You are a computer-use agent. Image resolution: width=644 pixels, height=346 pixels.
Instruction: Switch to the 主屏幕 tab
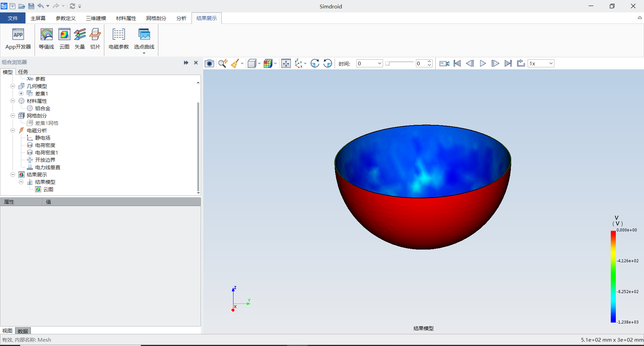pos(38,18)
